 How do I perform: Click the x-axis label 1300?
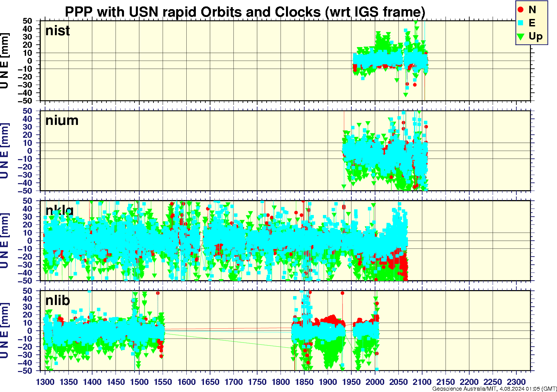pos(45,382)
